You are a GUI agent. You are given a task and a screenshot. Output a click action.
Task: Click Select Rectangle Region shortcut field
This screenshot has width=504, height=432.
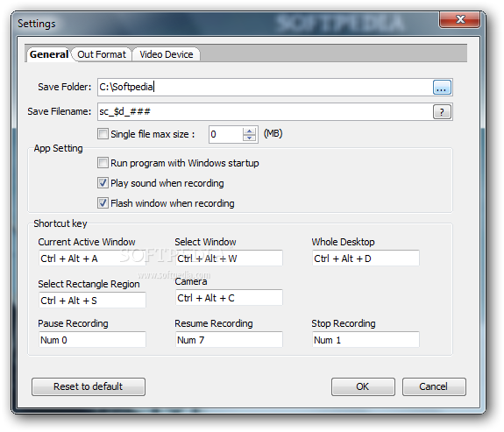[x=92, y=301]
